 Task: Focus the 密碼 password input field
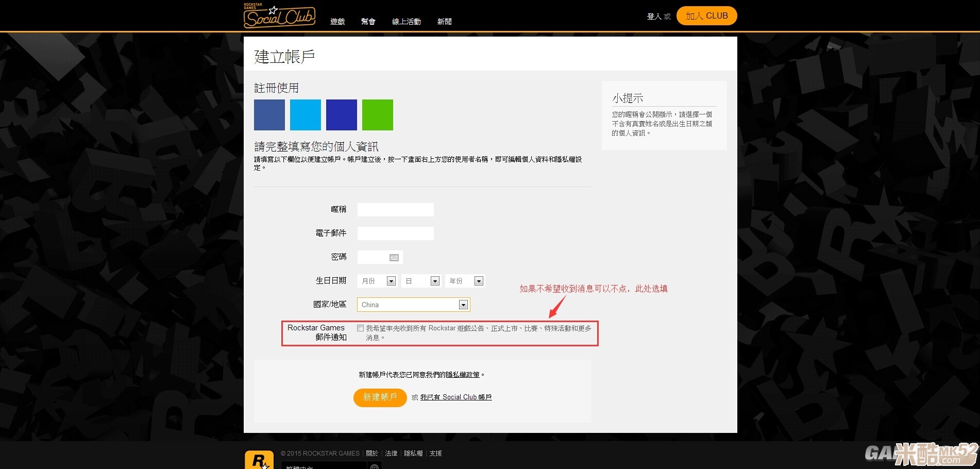(380, 257)
